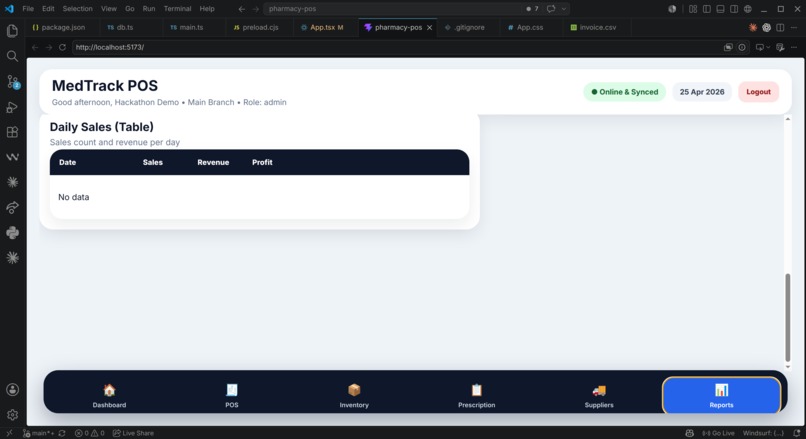Open Run and Debug view
This screenshot has width=806, height=439.
[12, 107]
